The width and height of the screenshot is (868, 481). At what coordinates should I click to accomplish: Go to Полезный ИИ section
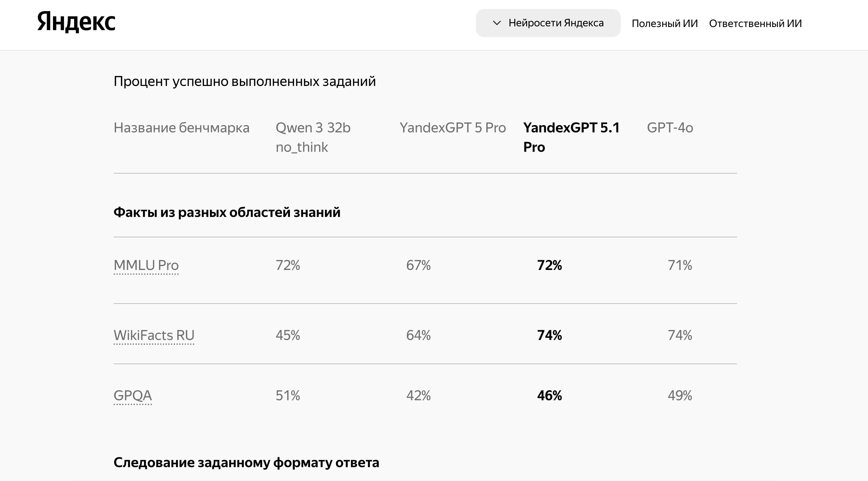(665, 24)
